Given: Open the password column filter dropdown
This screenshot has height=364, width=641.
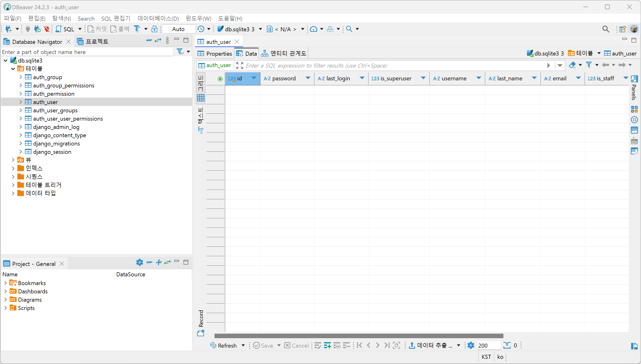Looking at the screenshot, I should [308, 78].
